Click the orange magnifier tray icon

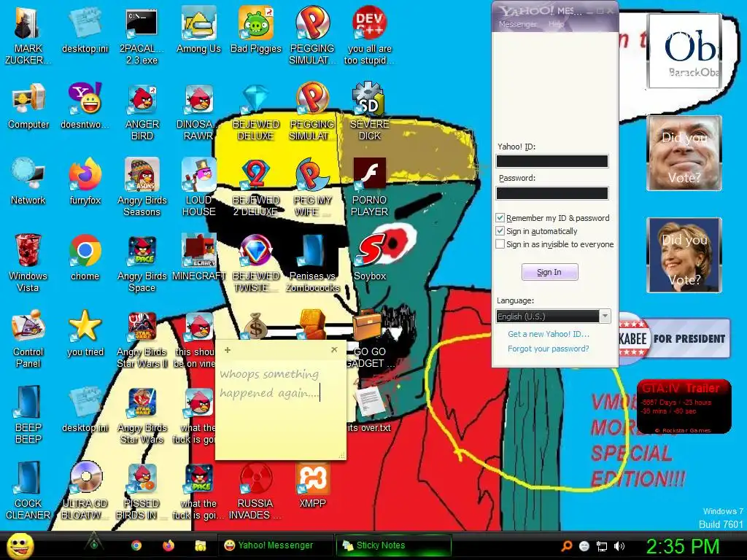[566, 546]
